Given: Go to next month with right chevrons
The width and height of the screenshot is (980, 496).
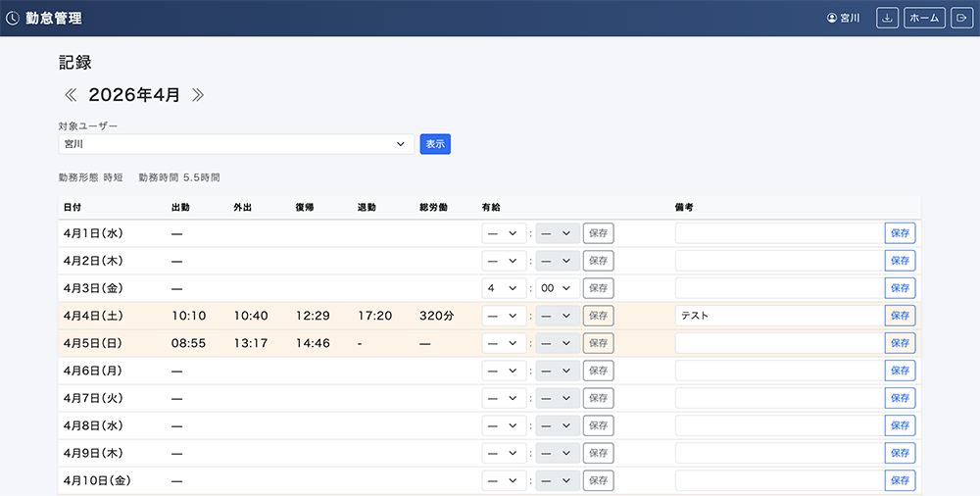Looking at the screenshot, I should coord(198,95).
